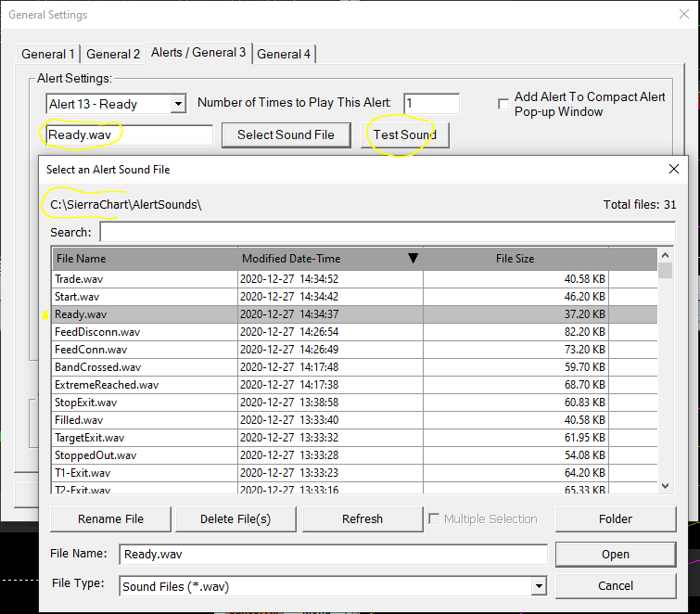Select Trade.wav in the file list

tap(145, 278)
